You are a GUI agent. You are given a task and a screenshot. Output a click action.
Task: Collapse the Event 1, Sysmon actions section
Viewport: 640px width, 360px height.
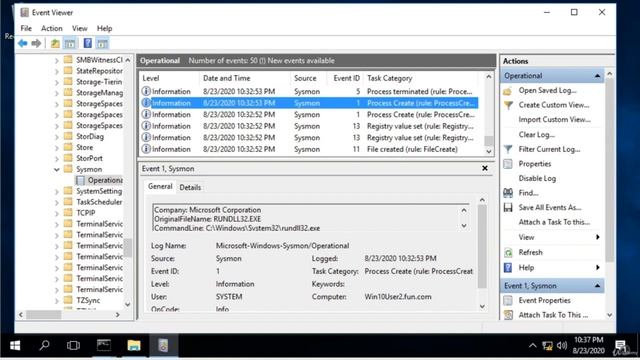[597, 286]
